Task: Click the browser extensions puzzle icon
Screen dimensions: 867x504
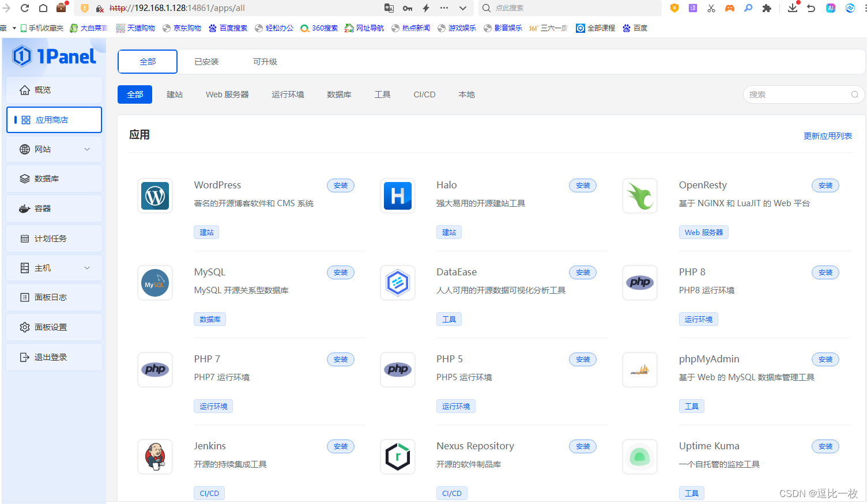Action: (767, 8)
